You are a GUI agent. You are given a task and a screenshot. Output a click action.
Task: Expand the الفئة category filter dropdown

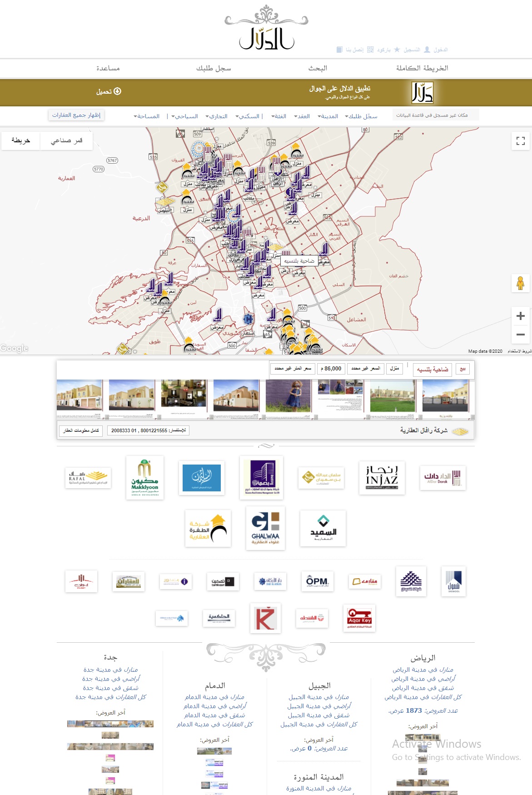tap(279, 116)
